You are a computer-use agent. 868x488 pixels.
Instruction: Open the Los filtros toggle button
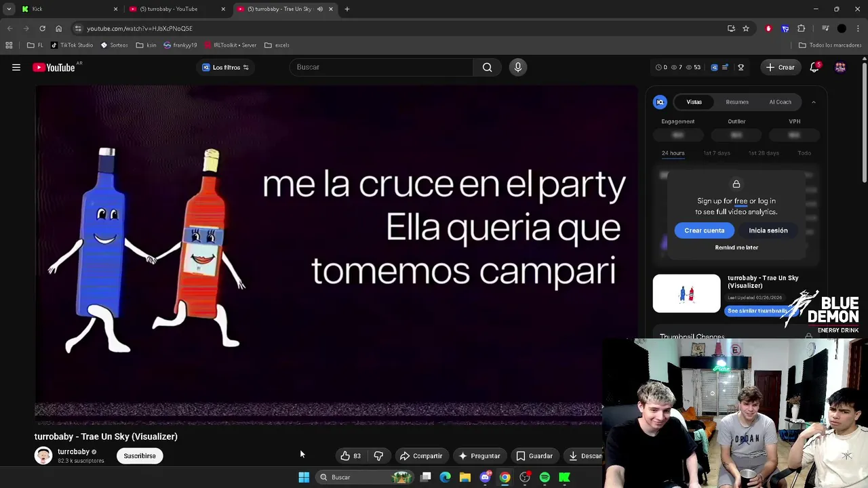[x=226, y=67]
